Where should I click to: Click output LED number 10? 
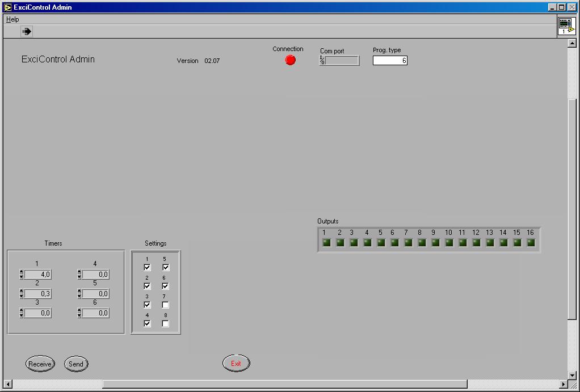449,243
